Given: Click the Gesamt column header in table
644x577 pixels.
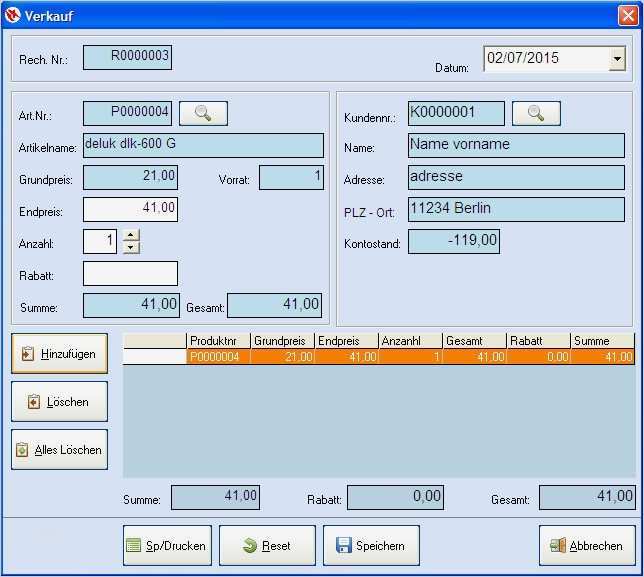Looking at the screenshot, I should coord(474,341).
